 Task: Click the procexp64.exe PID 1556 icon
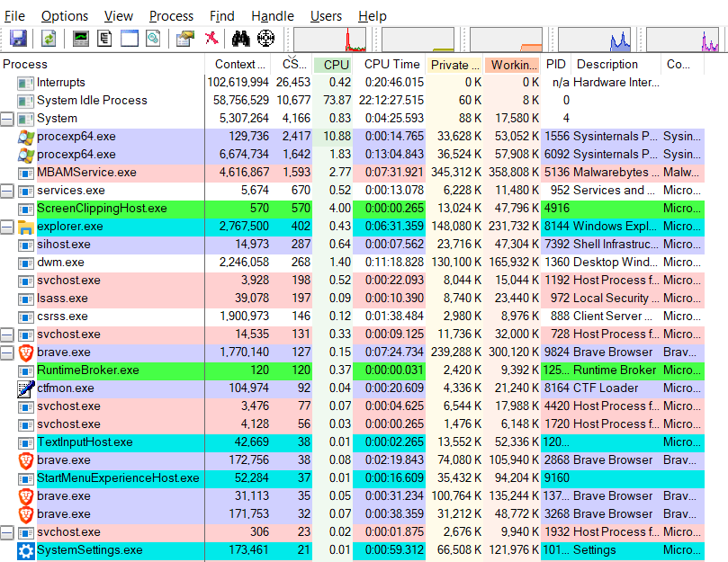pos(25,137)
